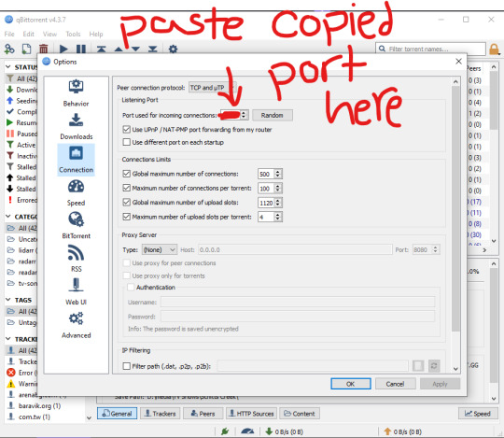Adjust the global max connections spinner

point(278,174)
